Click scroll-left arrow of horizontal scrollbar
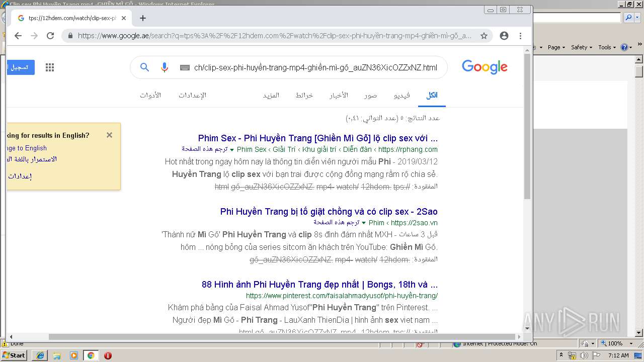 (11, 337)
